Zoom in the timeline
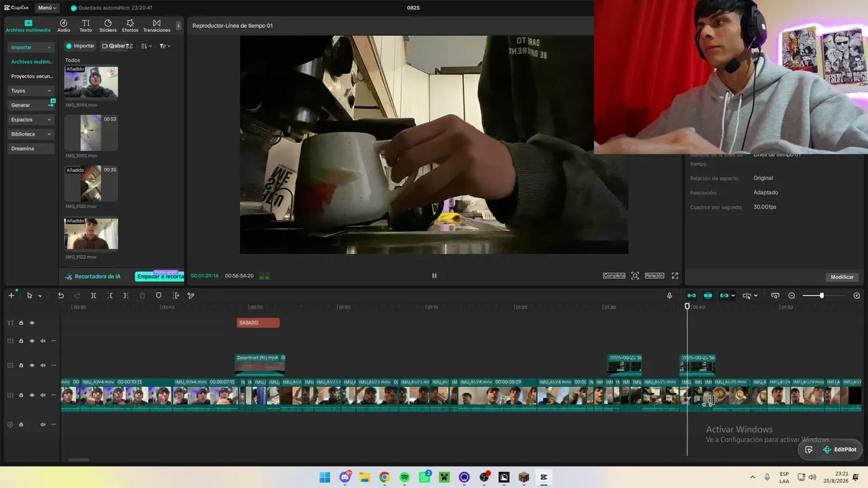The width and height of the screenshot is (868, 488). coord(856,296)
